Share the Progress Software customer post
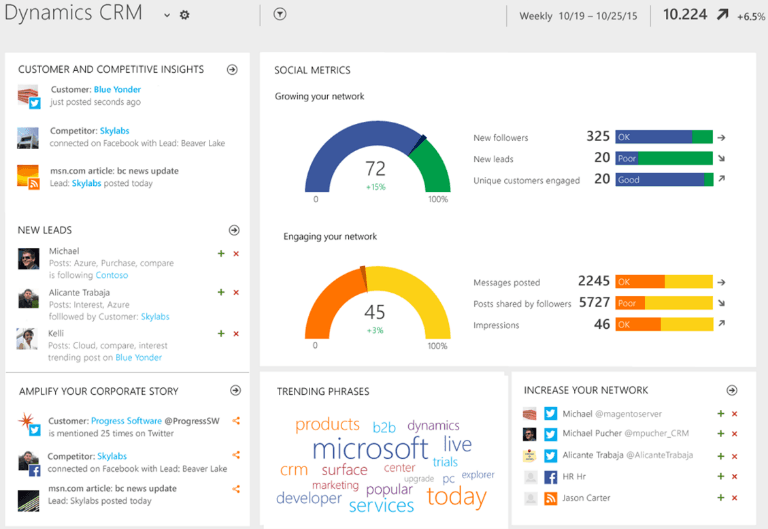The width and height of the screenshot is (768, 529). point(236,421)
